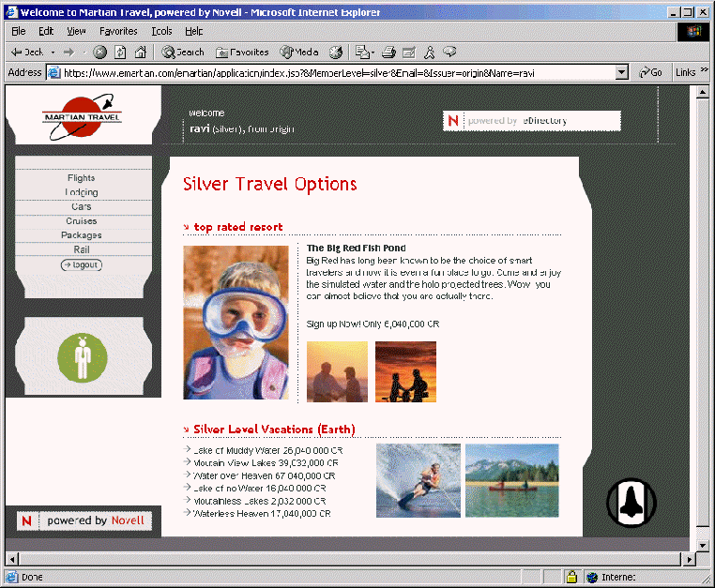
Task: Click the Print toolbar icon
Action: (x=388, y=53)
